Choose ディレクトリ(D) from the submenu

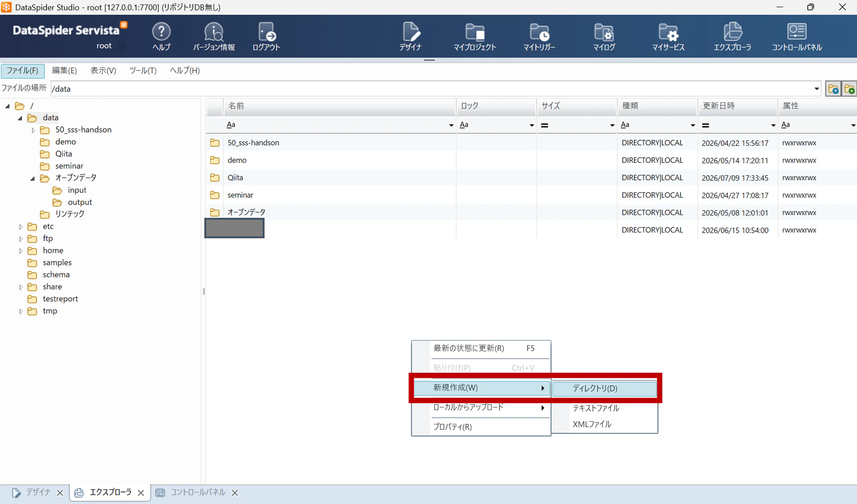tap(604, 389)
